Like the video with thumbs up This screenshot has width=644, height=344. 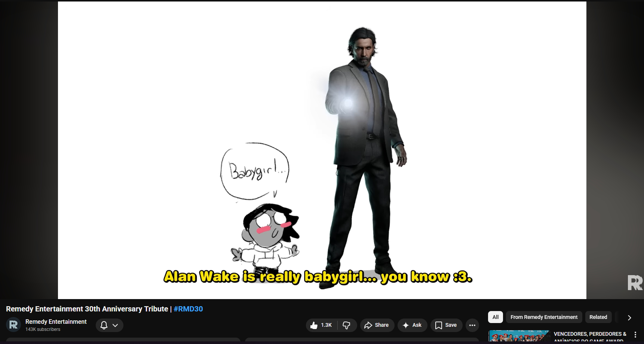(x=321, y=325)
